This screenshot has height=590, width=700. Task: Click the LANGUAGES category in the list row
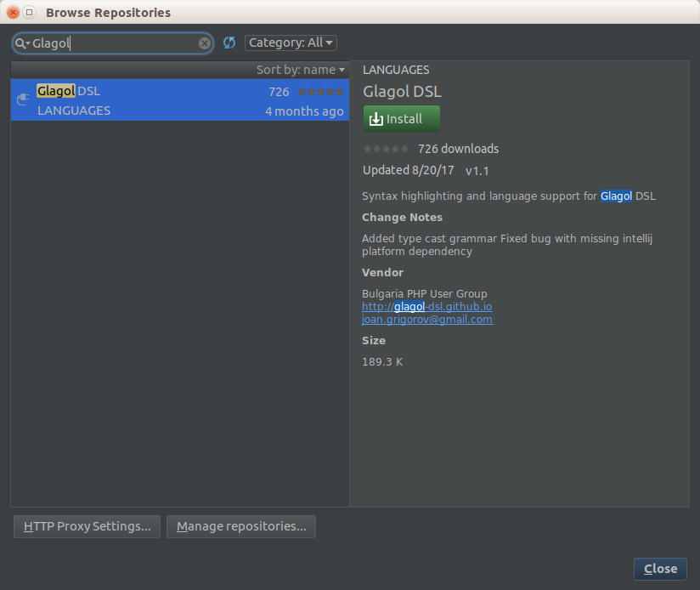(x=74, y=111)
